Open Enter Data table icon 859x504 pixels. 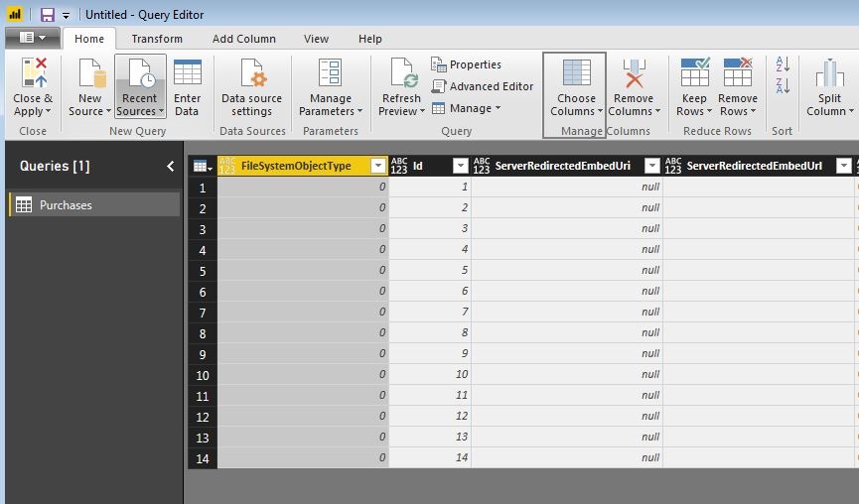187,75
